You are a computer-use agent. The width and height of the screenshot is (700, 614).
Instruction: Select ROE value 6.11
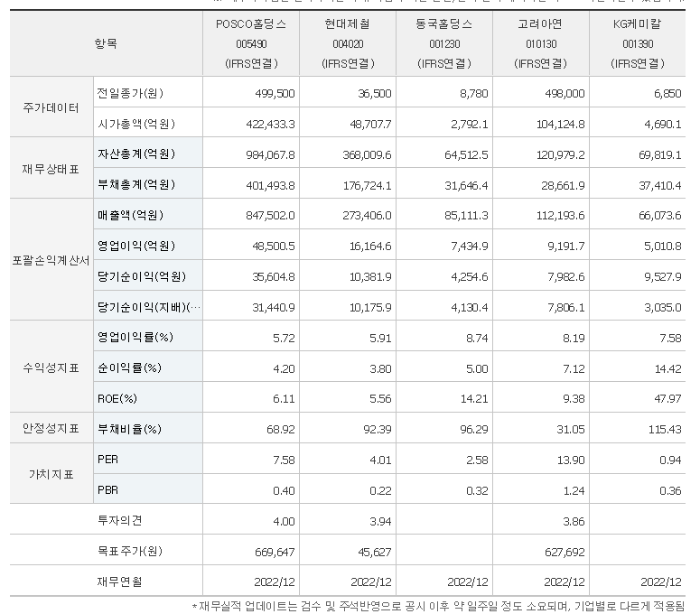pyautogui.click(x=284, y=398)
